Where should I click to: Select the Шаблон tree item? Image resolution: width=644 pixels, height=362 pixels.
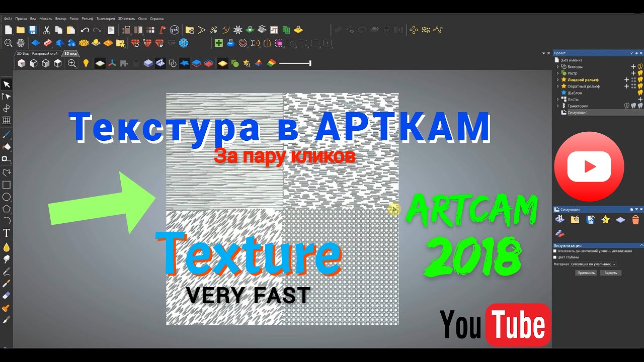coord(575,93)
